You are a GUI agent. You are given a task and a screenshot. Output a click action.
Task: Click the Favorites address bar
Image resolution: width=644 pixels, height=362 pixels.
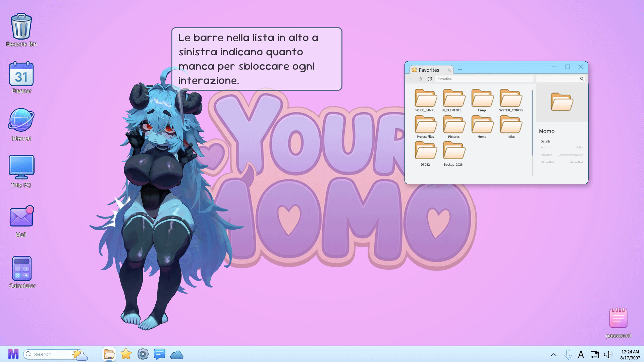click(484, 79)
